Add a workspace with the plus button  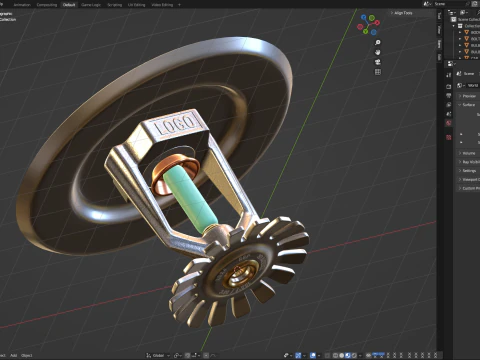pyautogui.click(x=179, y=5)
